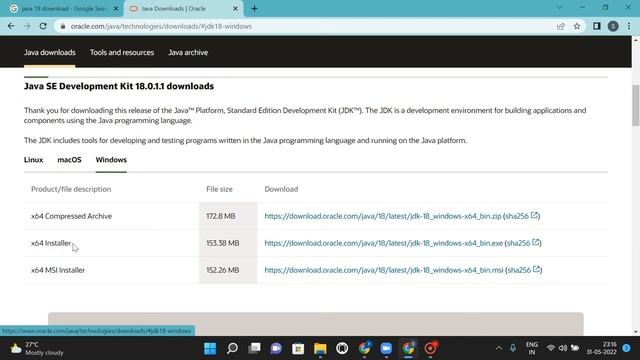Click the microphone tray icon
Screen dimensions: 640x360
pyautogui.click(x=513, y=348)
